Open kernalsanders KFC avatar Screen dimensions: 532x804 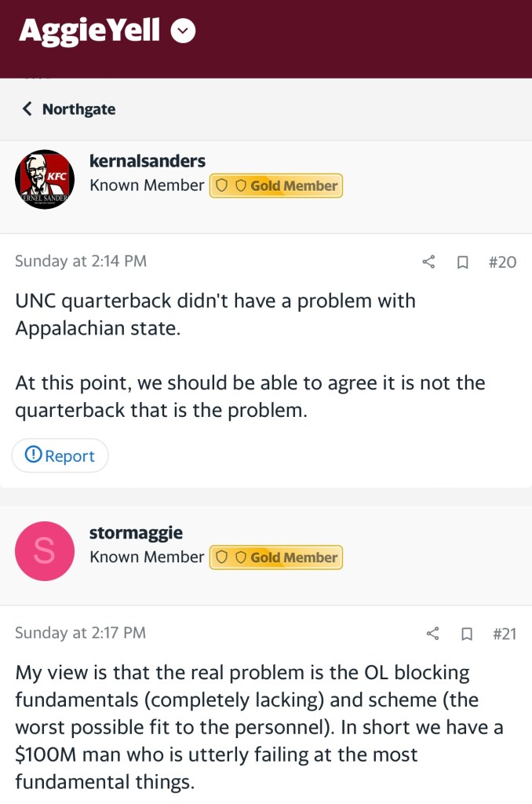45,179
